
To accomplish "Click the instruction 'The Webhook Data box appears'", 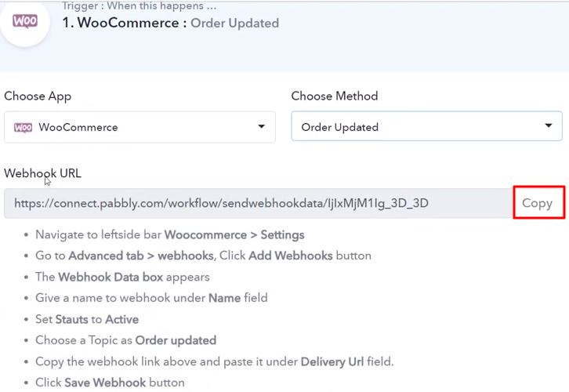I will pos(122,278).
